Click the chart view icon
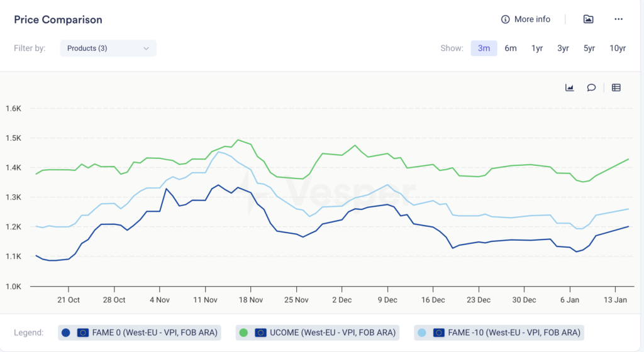The width and height of the screenshot is (644, 352). pyautogui.click(x=569, y=87)
